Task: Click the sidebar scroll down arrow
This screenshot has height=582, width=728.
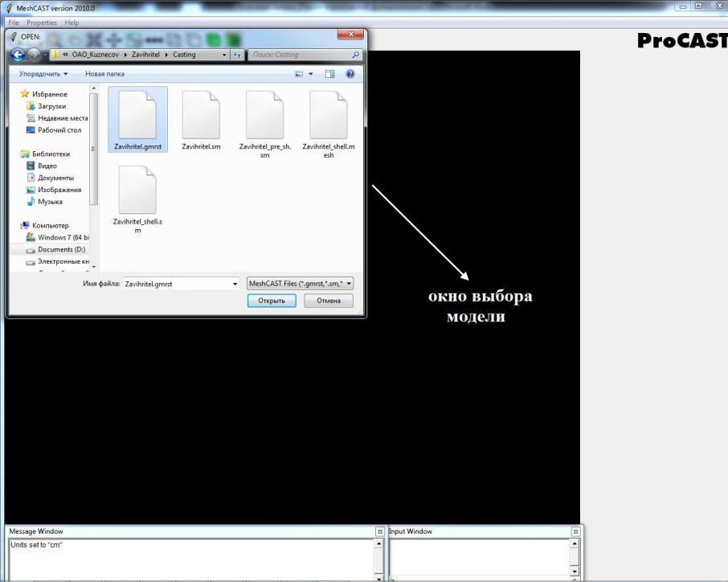Action: pyautogui.click(x=94, y=267)
